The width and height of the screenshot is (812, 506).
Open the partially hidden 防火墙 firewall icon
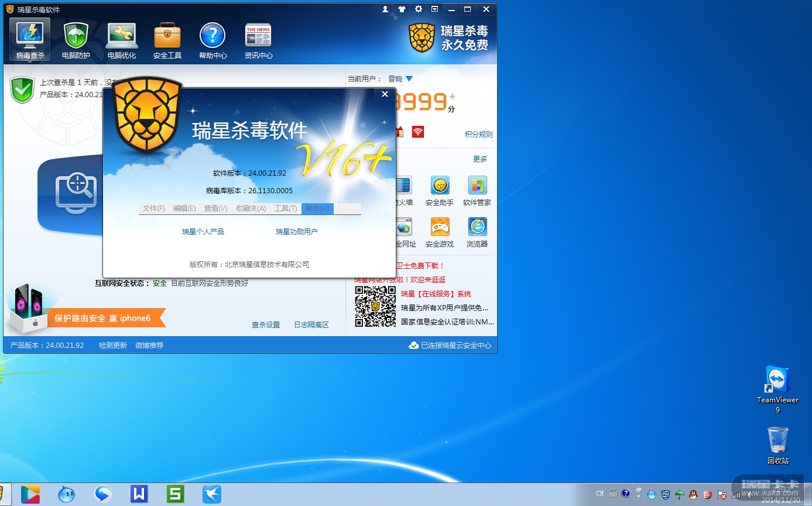pos(404,191)
